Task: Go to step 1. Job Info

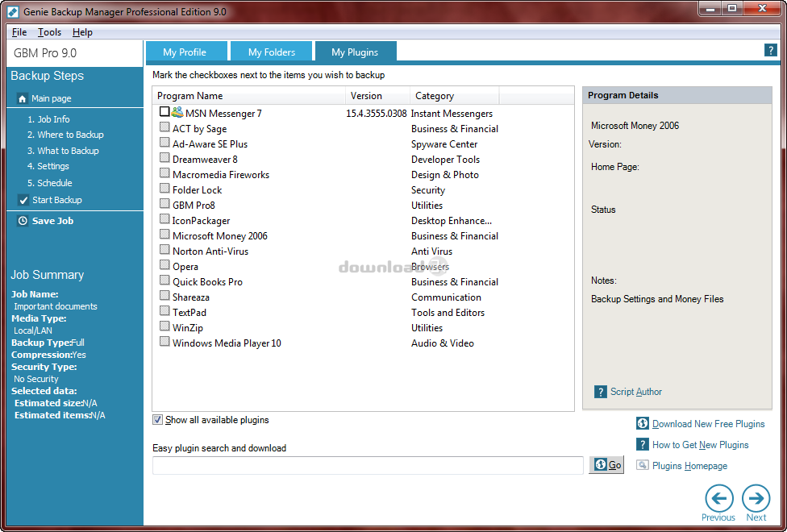Action: tap(48, 119)
